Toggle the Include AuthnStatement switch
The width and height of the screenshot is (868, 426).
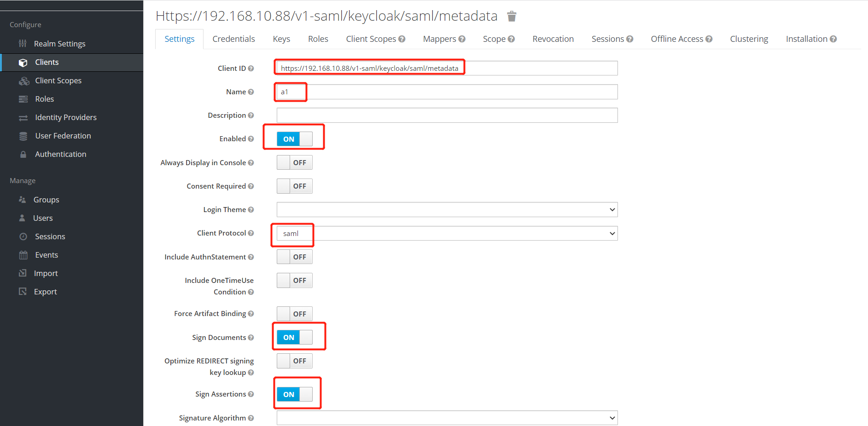coord(295,257)
